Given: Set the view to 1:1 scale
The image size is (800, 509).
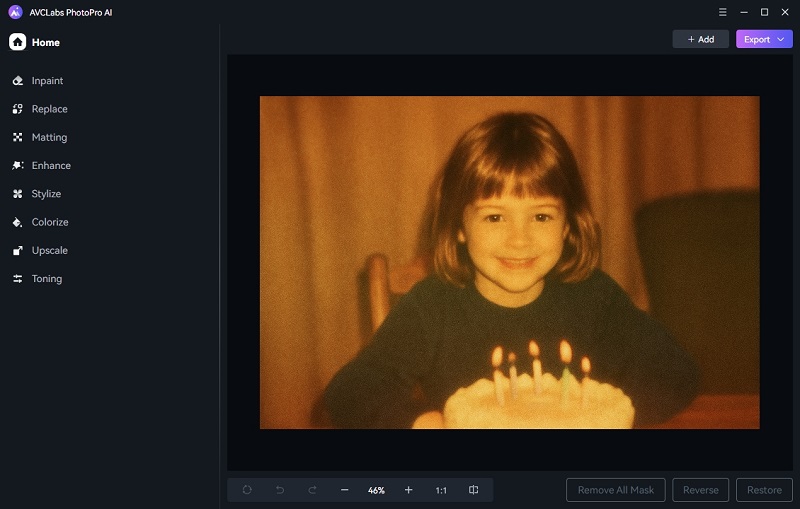Looking at the screenshot, I should (441, 490).
